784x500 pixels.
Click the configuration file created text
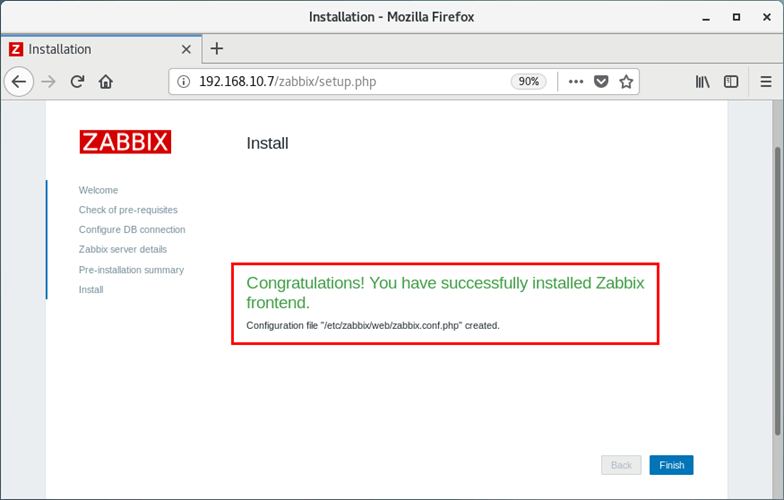[373, 326]
